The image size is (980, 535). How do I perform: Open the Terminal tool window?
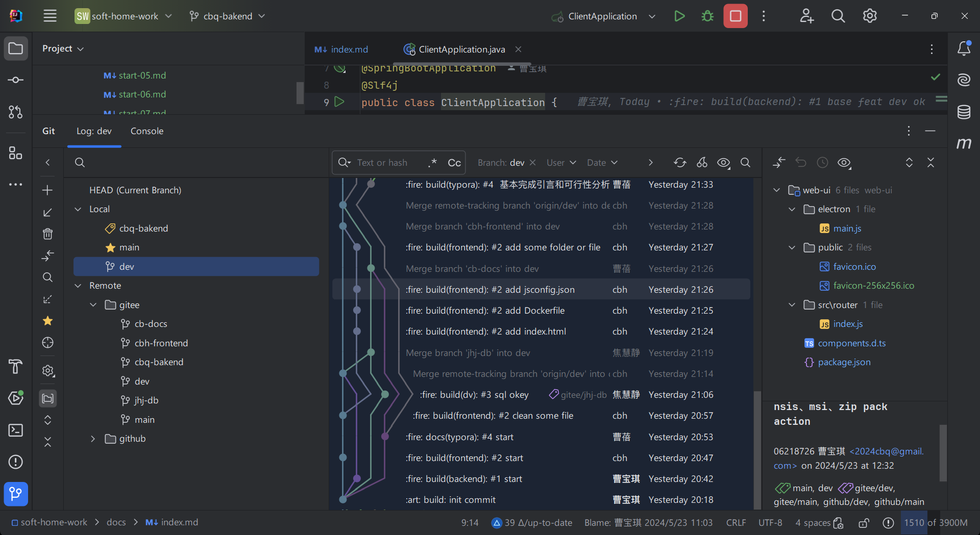(16, 430)
